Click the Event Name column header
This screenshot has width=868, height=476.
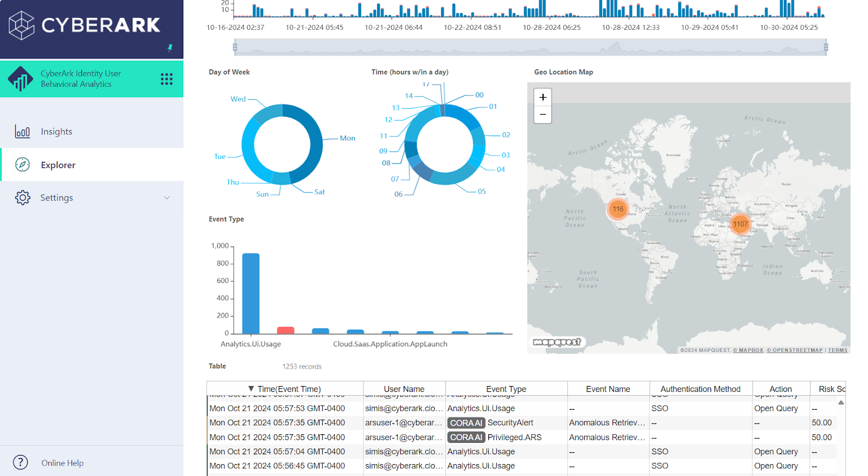608,389
